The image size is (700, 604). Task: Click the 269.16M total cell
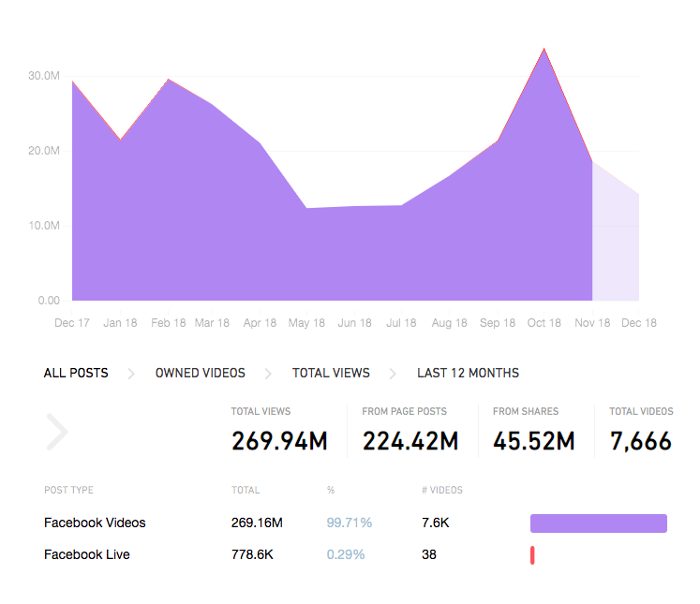coord(257,523)
